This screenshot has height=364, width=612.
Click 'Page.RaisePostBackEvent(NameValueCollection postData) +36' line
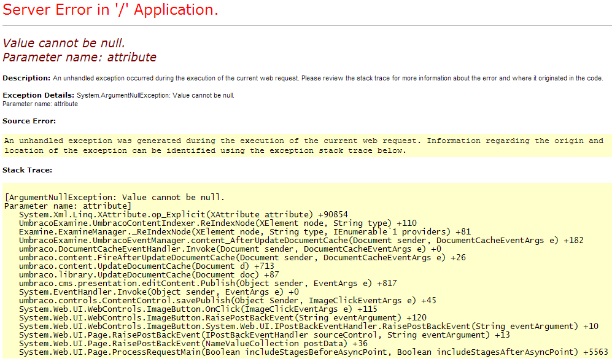(x=193, y=343)
